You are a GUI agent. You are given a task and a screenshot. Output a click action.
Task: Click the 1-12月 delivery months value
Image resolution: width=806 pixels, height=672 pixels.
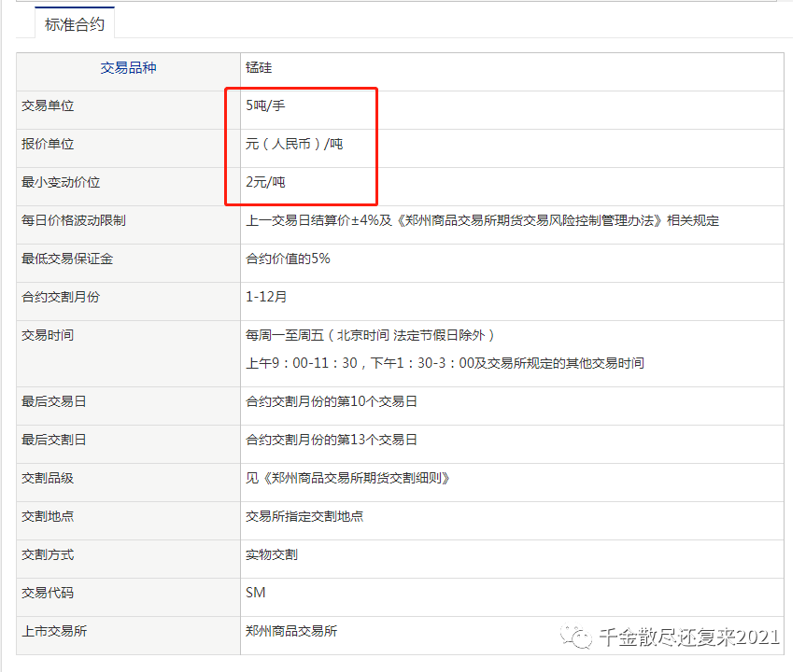coord(266,297)
